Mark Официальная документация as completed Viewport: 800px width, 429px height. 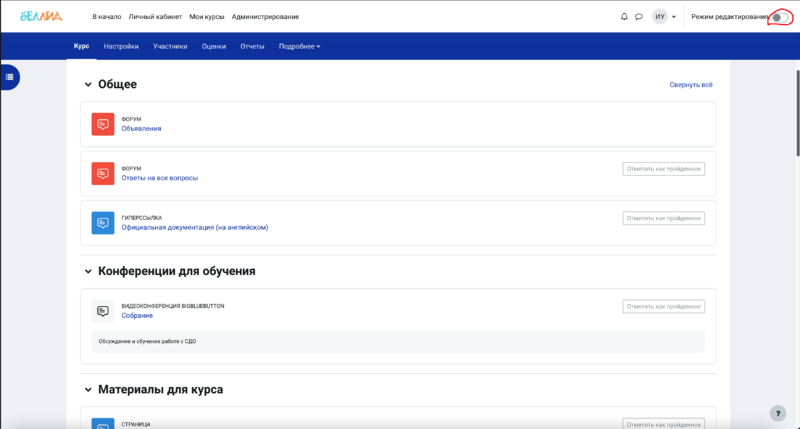pos(663,218)
